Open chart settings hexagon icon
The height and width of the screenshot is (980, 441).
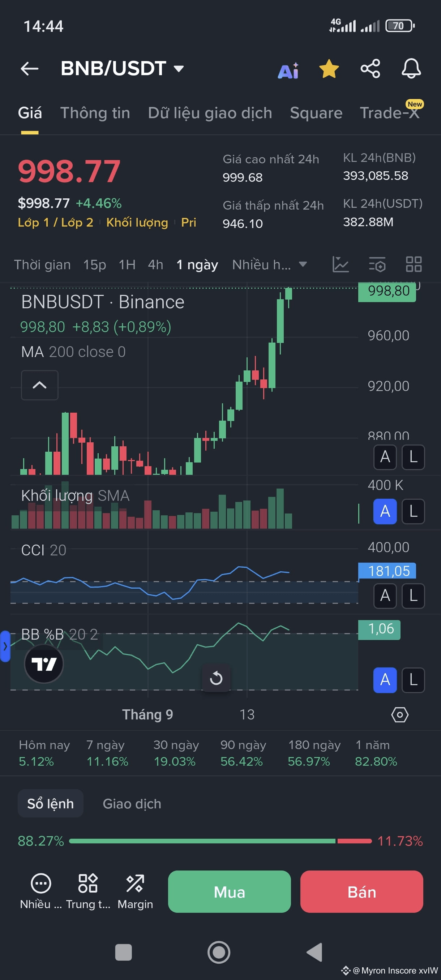[400, 715]
